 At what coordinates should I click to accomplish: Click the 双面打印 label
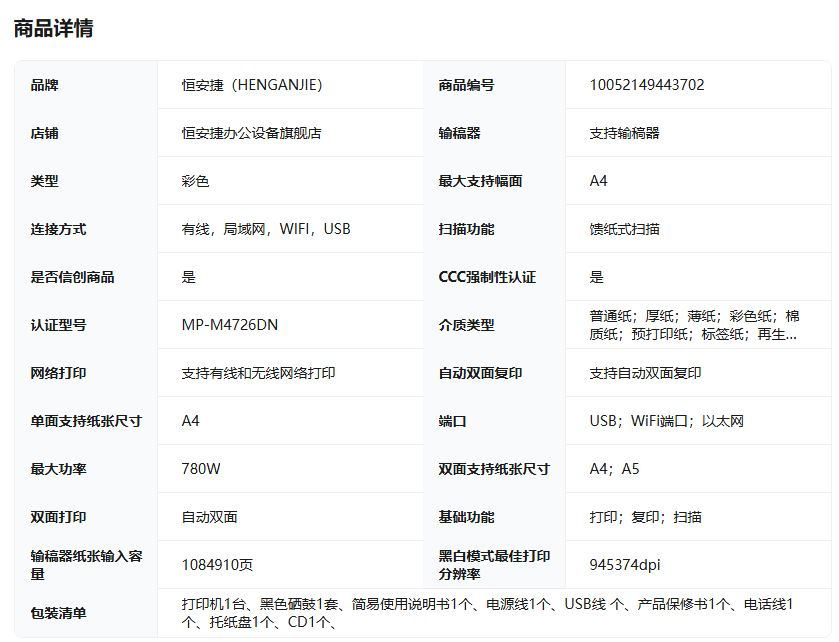click(x=58, y=517)
